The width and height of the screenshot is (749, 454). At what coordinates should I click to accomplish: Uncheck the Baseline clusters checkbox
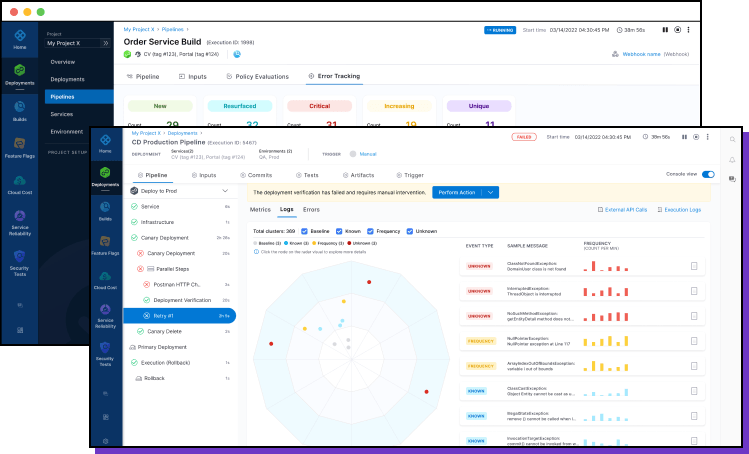click(304, 231)
